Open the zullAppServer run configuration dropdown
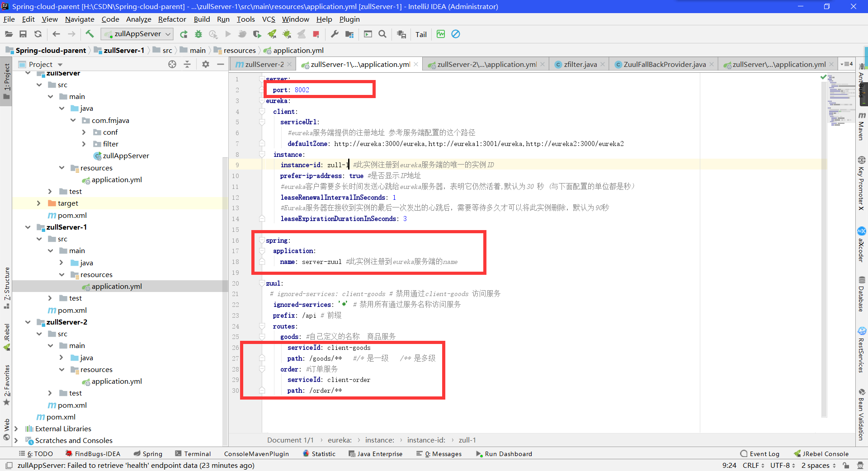 137,34
